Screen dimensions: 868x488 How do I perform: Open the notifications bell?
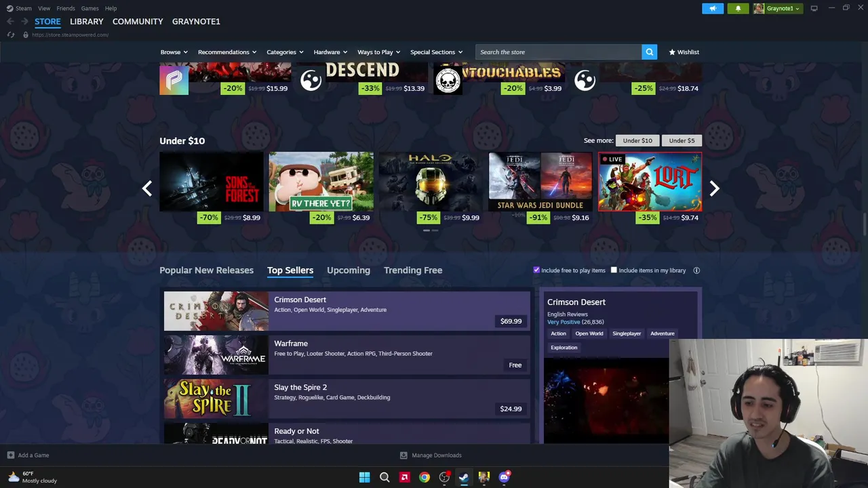(738, 8)
